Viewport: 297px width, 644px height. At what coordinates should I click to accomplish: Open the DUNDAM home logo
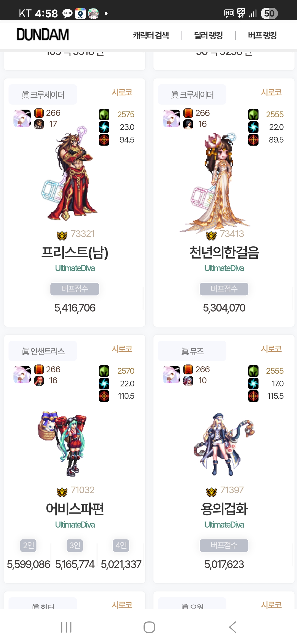click(43, 35)
